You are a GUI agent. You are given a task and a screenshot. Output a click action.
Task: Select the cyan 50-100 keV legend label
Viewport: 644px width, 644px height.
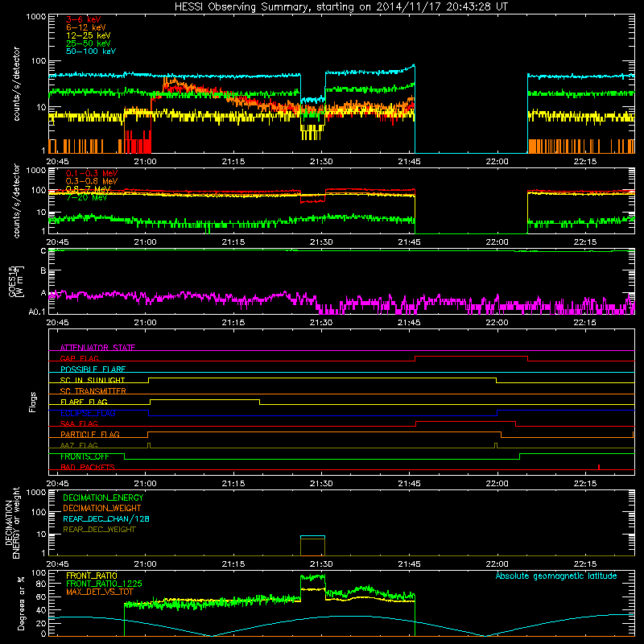(x=91, y=52)
